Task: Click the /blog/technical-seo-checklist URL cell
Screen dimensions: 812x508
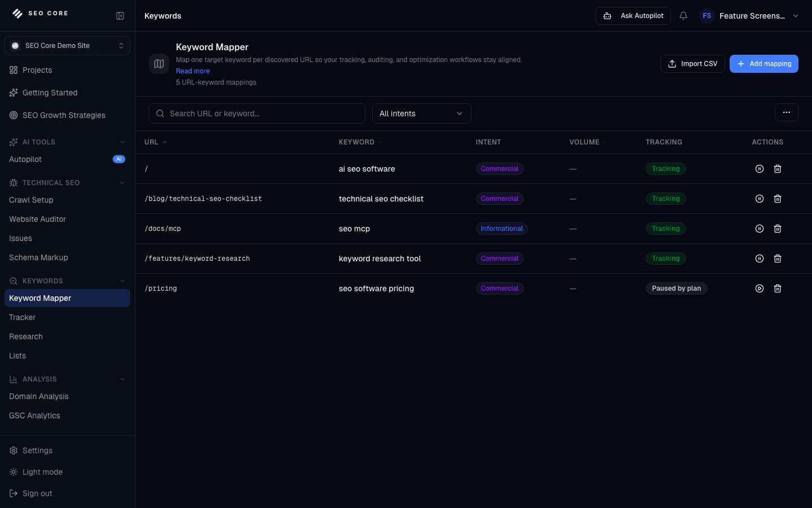Action: point(204,199)
